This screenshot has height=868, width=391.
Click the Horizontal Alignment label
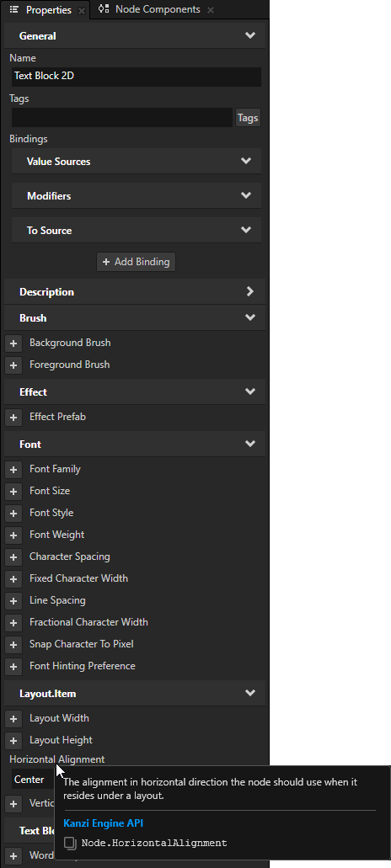tap(57, 759)
